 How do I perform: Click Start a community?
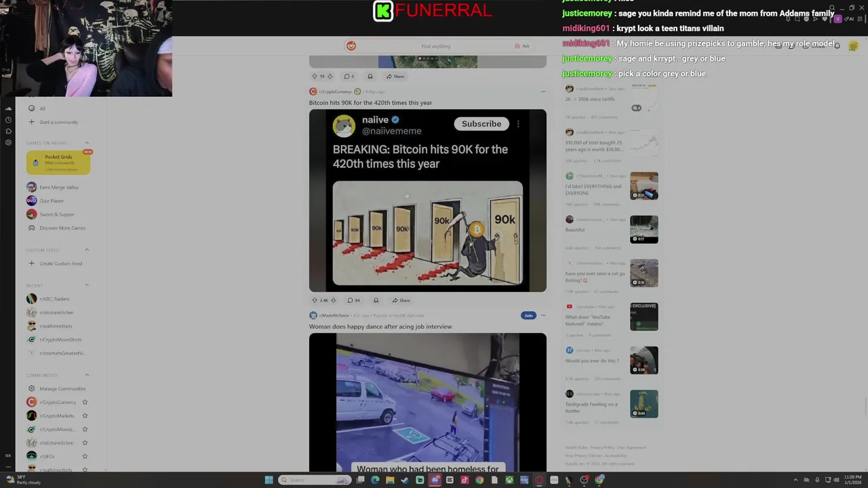57,122
